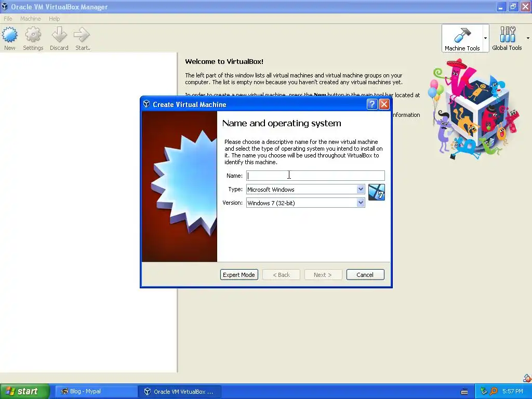532x399 pixels.
Task: Cancel the Create Virtual Machine dialog
Action: click(x=365, y=275)
